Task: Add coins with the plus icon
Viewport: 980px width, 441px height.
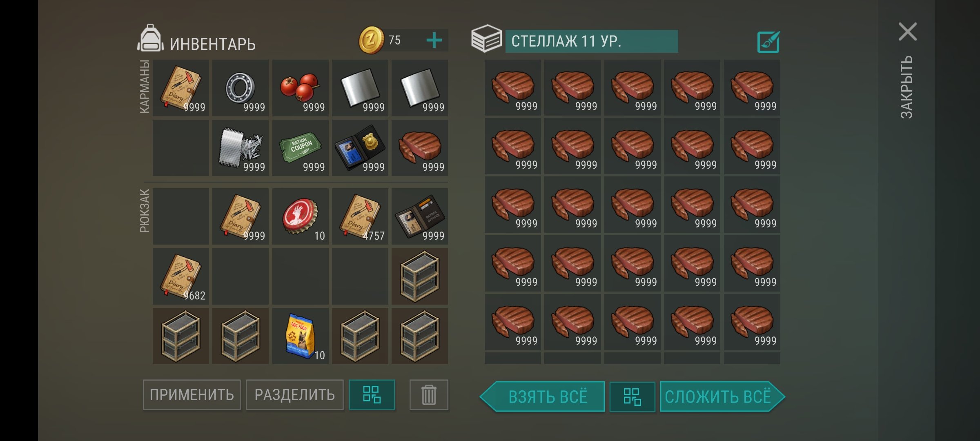Action: [434, 40]
